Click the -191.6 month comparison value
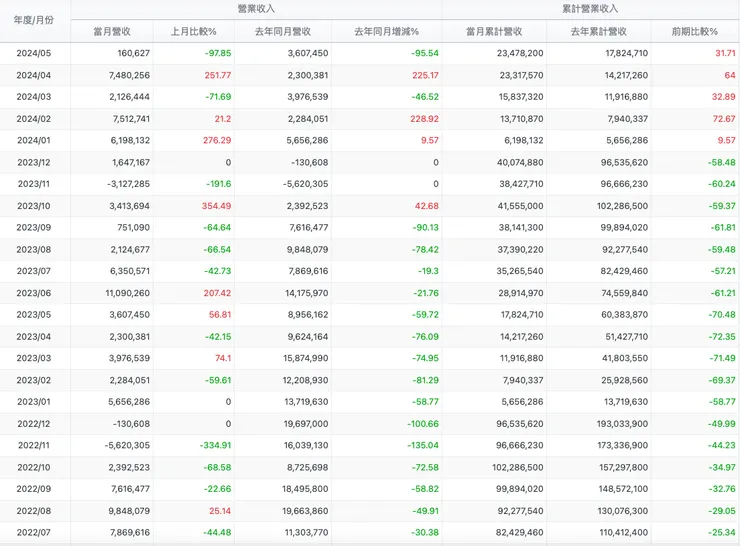 click(219, 184)
